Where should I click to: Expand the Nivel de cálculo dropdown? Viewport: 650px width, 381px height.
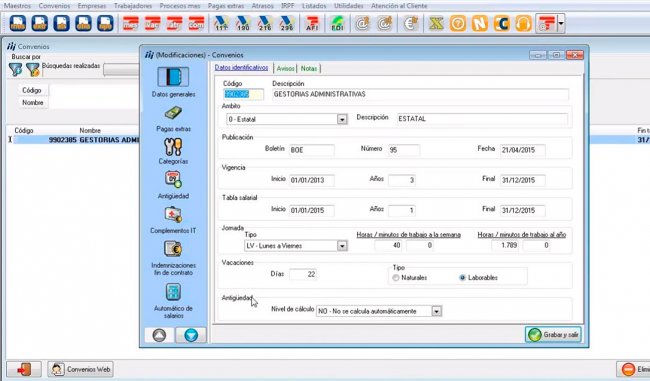tap(437, 311)
